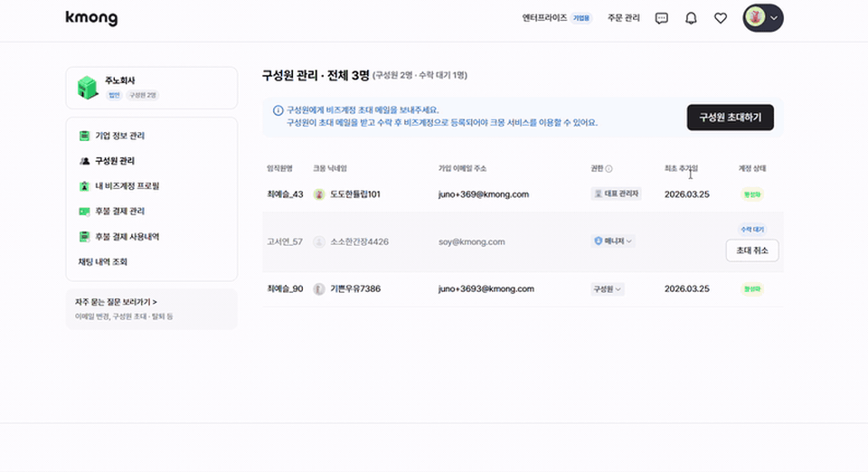Open the chat messages icon
The width and height of the screenshot is (868, 472).
[x=662, y=18]
